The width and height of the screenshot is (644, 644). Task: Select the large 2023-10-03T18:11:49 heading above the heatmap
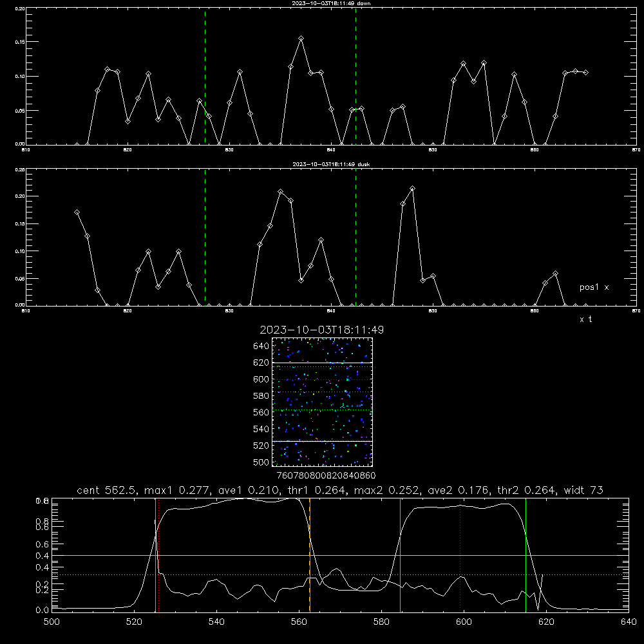[x=321, y=330]
